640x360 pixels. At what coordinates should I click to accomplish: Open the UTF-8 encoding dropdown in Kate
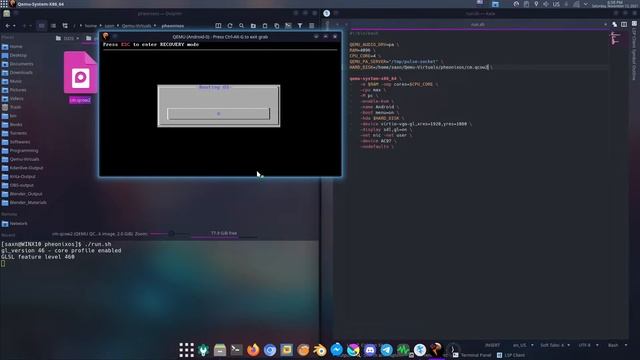588,345
